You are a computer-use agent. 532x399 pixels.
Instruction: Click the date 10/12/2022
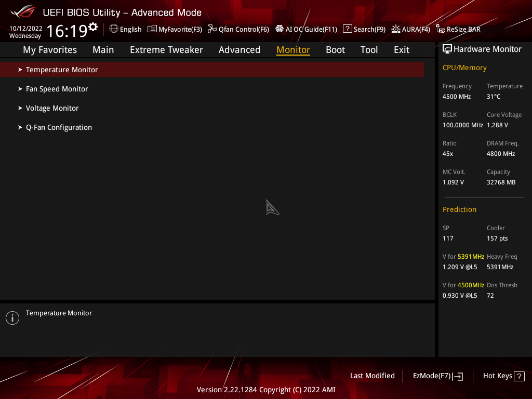pyautogui.click(x=26, y=29)
